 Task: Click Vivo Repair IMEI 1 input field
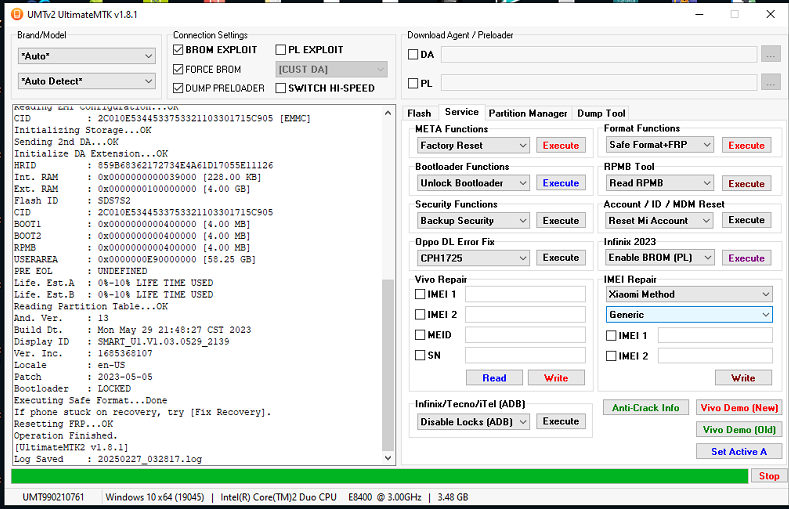click(x=525, y=294)
